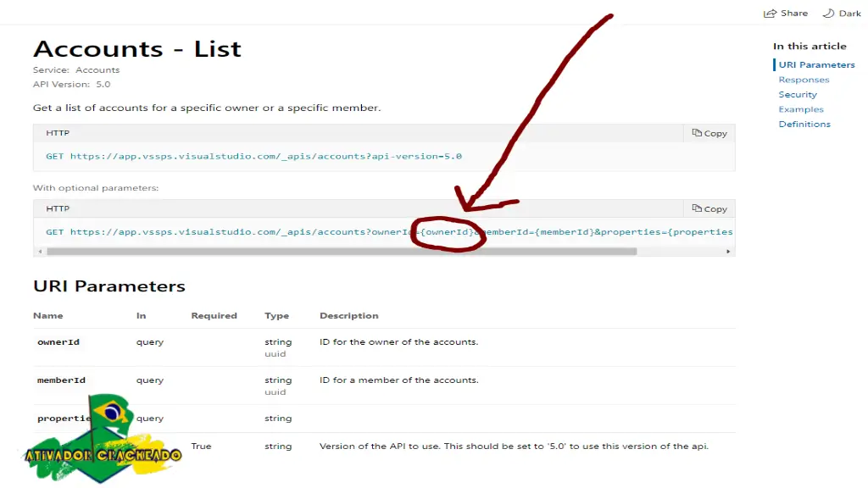Jump to Responses section

(x=804, y=80)
